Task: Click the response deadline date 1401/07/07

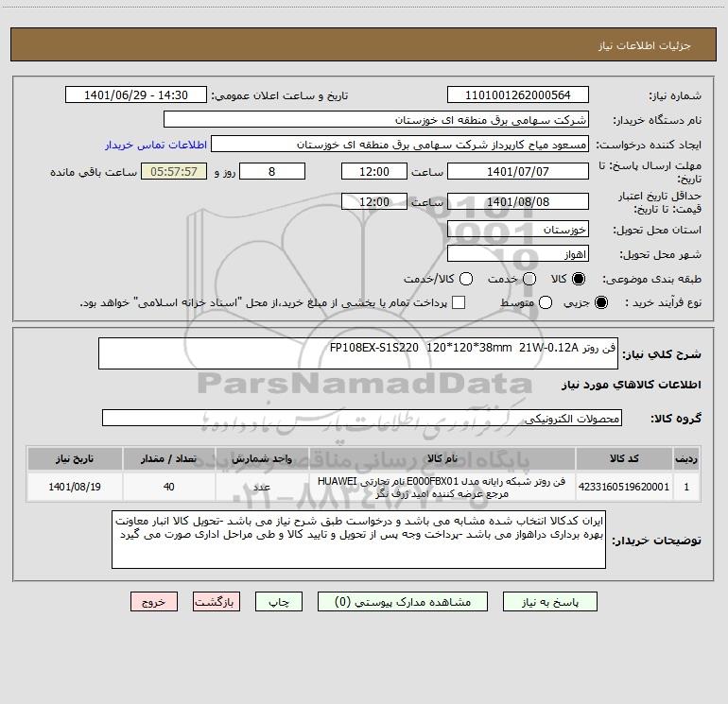Action: pos(518,171)
